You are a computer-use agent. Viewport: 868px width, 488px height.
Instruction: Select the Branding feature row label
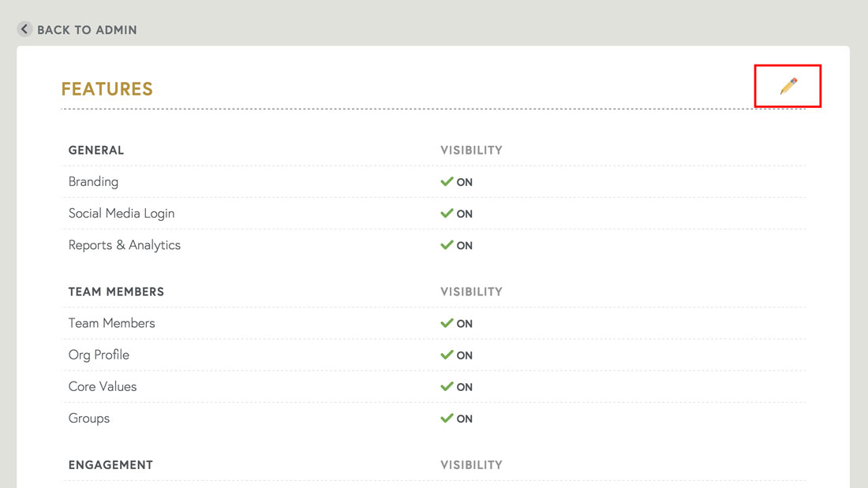click(93, 181)
